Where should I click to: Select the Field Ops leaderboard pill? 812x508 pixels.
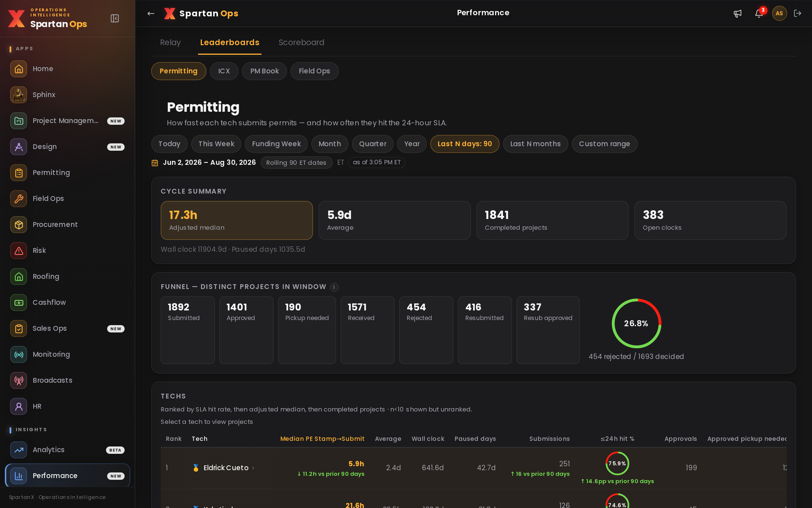coord(314,71)
